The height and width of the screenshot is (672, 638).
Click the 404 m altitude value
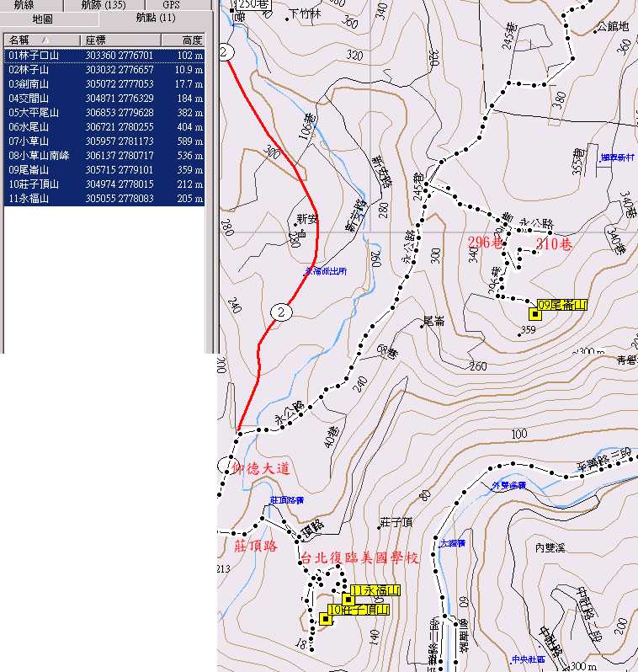point(190,127)
